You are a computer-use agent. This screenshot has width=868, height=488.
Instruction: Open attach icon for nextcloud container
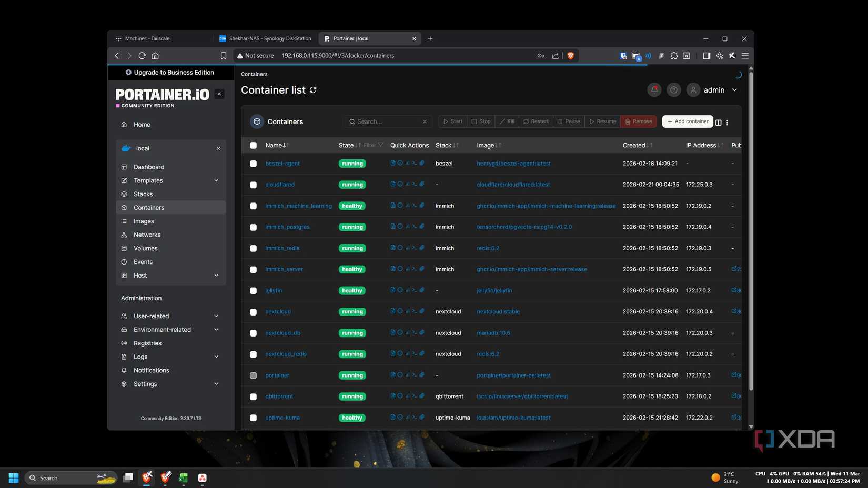(x=422, y=311)
